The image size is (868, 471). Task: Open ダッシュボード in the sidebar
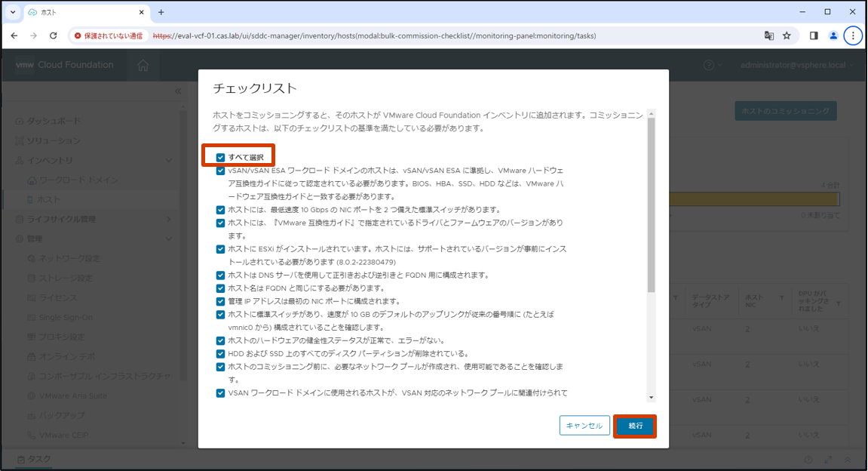click(54, 121)
